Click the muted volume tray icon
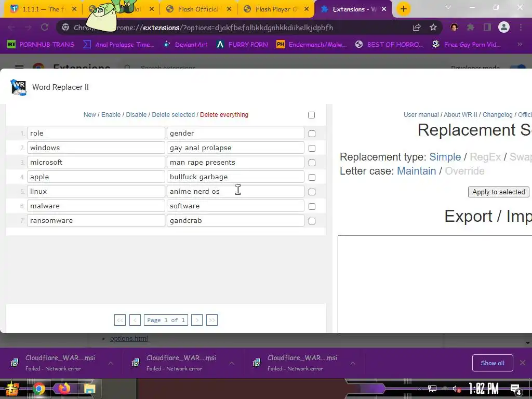Screen dimensions: 532x399 (x=457, y=389)
